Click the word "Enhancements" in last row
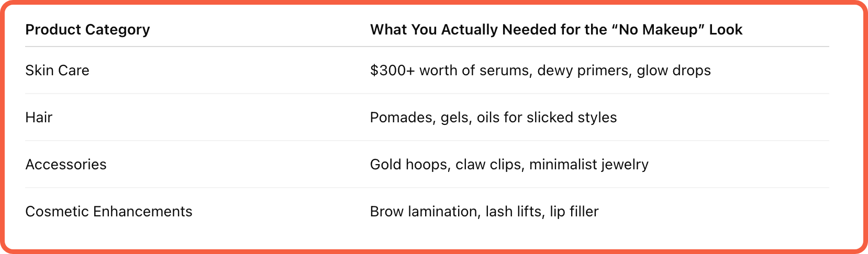Viewport: 868px width, 254px height. 143,212
